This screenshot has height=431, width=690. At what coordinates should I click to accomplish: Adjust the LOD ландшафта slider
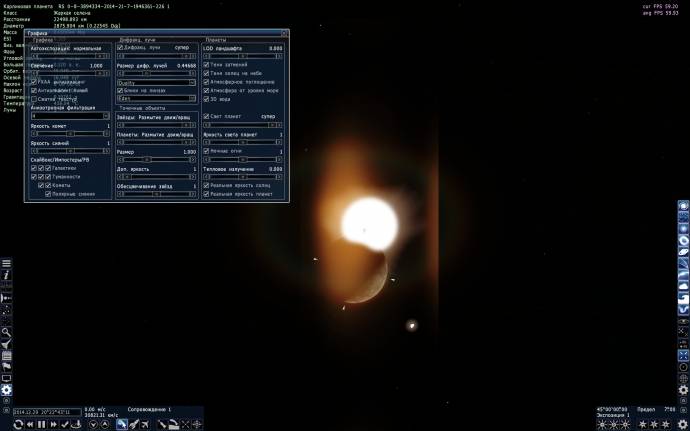[x=242, y=56]
